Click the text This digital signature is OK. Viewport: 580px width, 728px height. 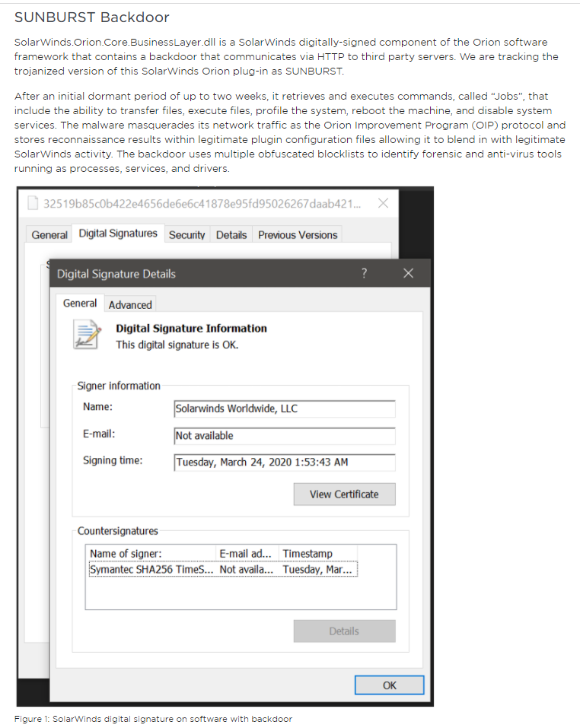tap(177, 345)
